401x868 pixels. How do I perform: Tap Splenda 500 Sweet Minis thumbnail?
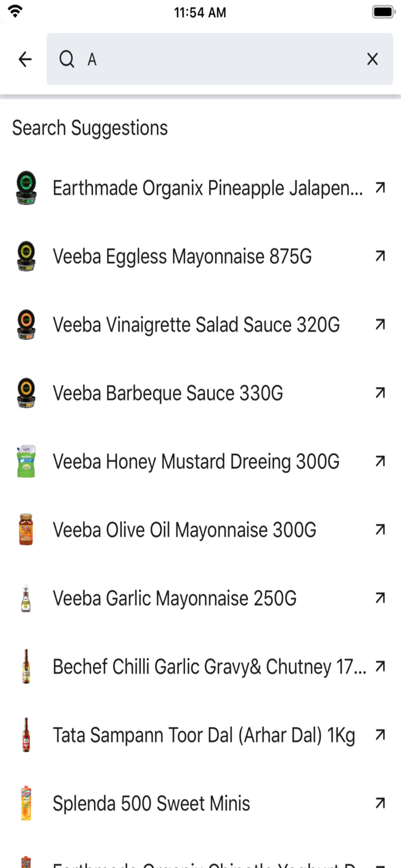click(26, 803)
